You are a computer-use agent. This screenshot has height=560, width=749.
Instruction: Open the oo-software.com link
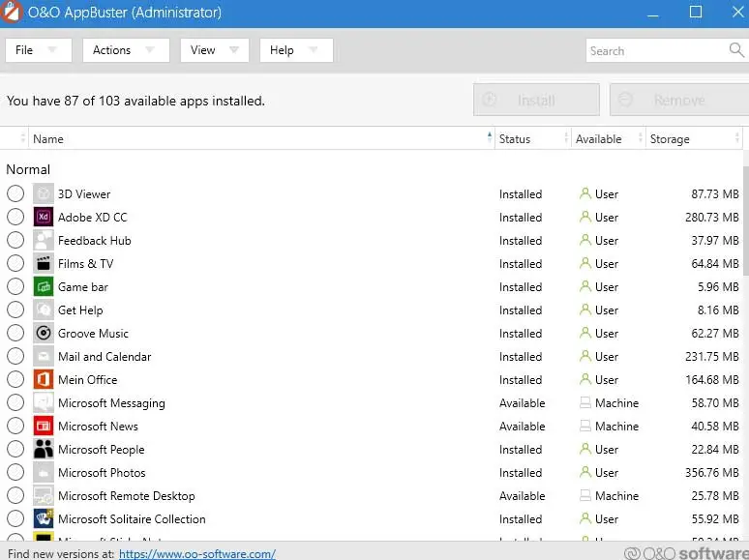tap(197, 554)
